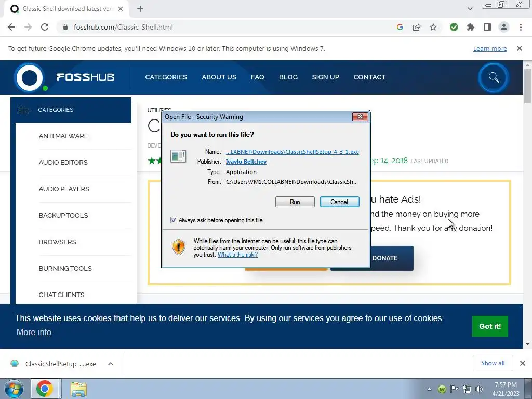Click the page vertical scrollbar thumb
532x399 pixels.
[x=527, y=86]
